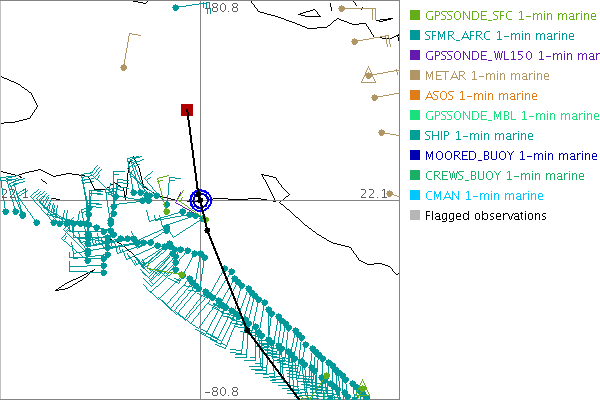This screenshot has width=600, height=400.
Task: Click the MOORED_BUOY dark blue legend square
Action: [x=416, y=156]
